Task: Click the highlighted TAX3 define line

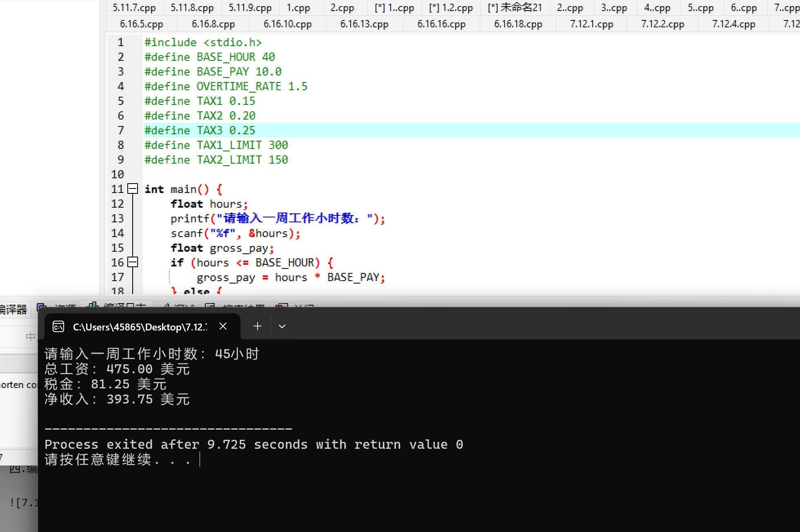Action: tap(200, 131)
